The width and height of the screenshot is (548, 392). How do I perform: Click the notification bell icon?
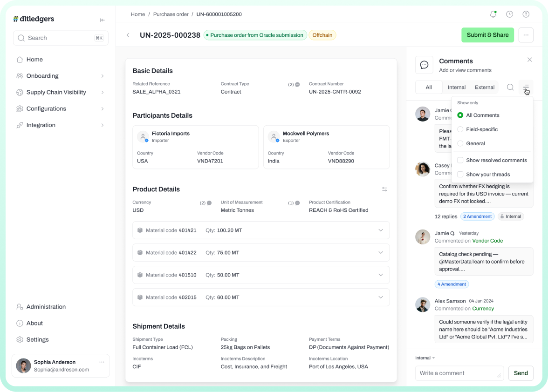click(493, 14)
